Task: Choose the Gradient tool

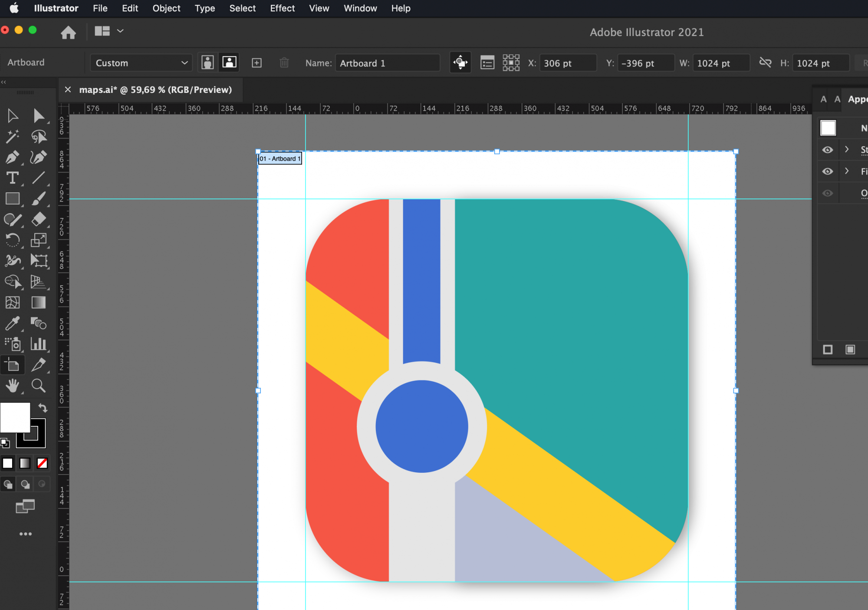Action: [x=39, y=303]
